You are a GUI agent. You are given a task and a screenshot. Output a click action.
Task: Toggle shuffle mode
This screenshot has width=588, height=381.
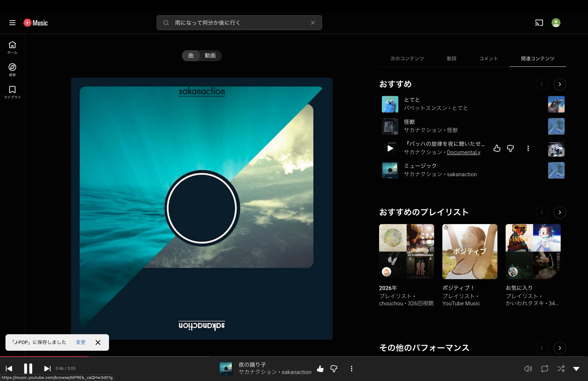561,369
